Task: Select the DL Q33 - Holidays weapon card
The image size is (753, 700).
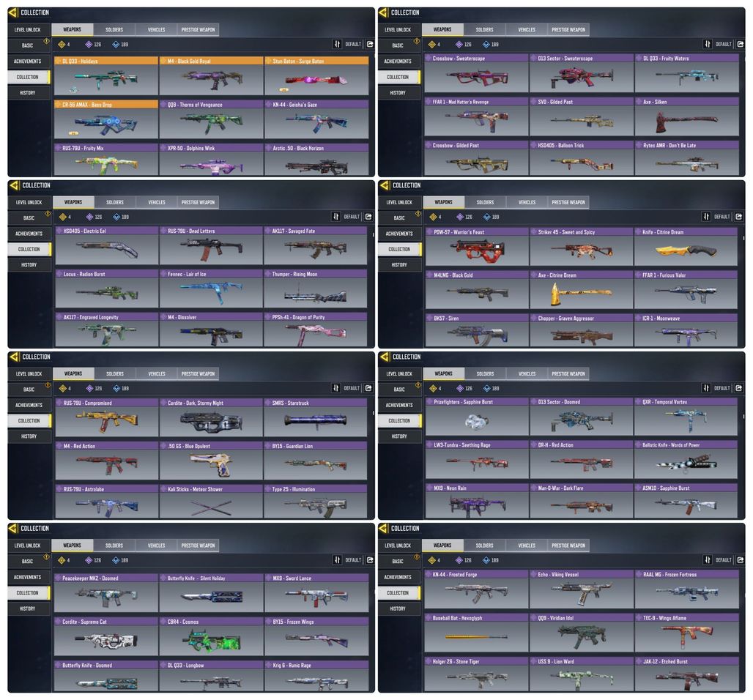Action: point(106,76)
